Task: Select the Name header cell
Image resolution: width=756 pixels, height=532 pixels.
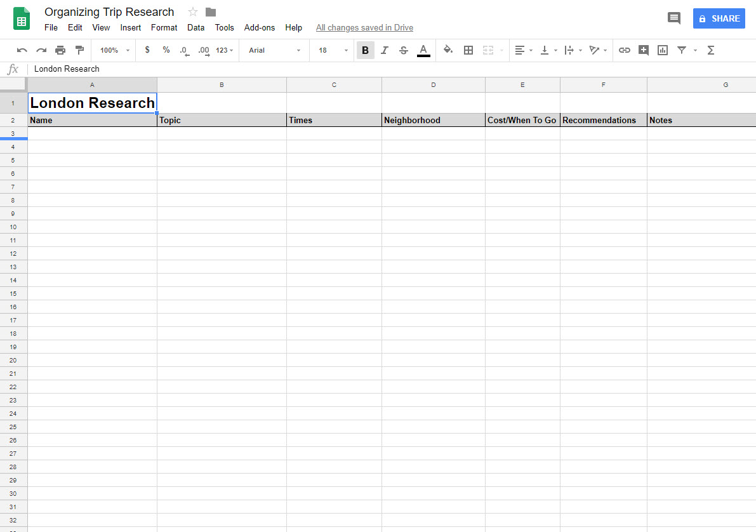Action: [x=92, y=120]
